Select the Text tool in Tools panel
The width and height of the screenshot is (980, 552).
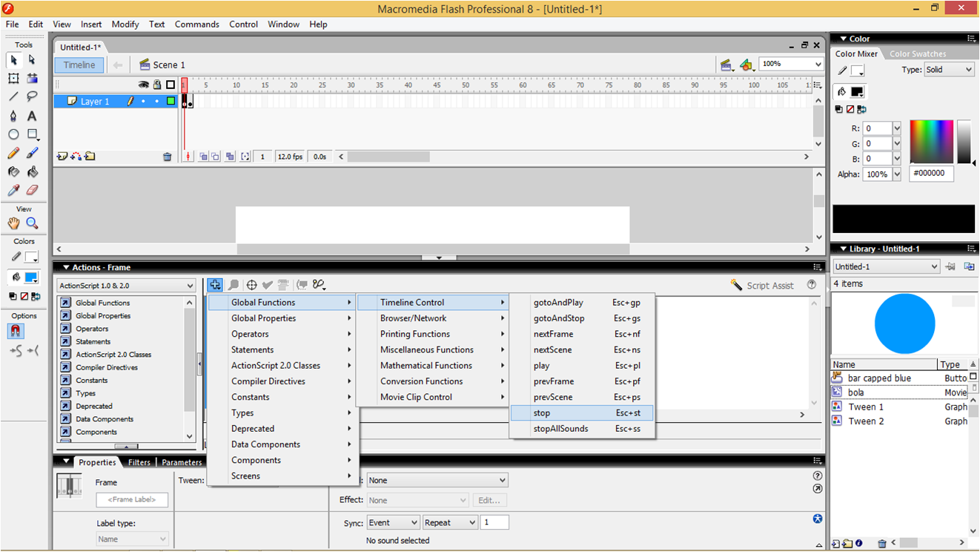click(x=32, y=116)
